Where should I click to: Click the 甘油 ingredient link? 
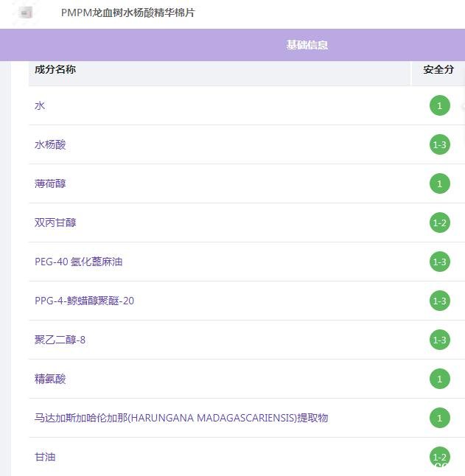click(45, 457)
